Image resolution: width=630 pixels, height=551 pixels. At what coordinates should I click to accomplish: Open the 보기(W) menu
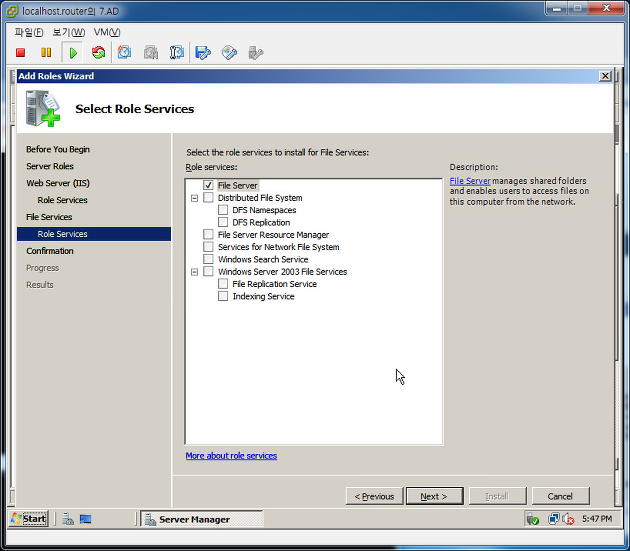pyautogui.click(x=69, y=32)
